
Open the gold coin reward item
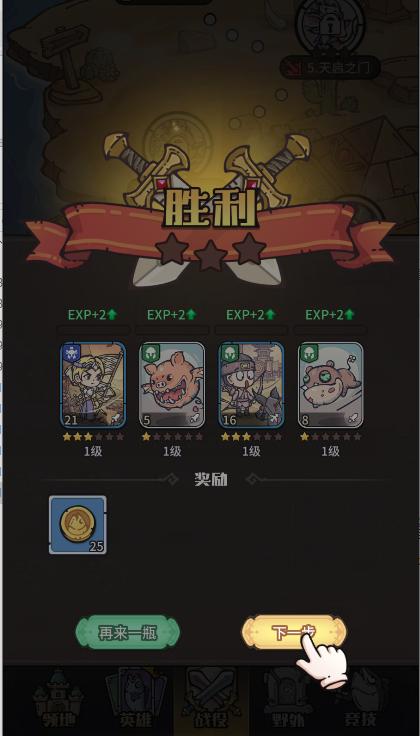[78, 525]
